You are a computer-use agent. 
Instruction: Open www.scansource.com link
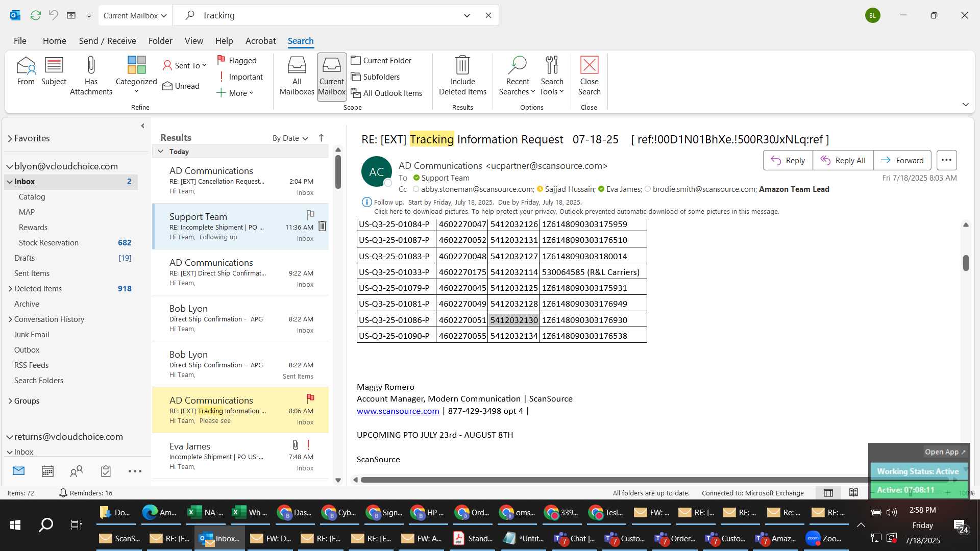click(x=398, y=411)
